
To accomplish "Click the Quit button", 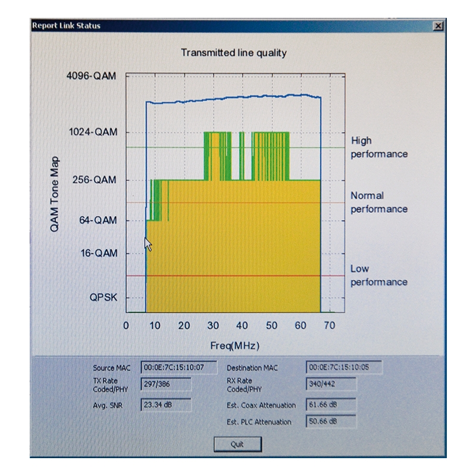I will (237, 444).
